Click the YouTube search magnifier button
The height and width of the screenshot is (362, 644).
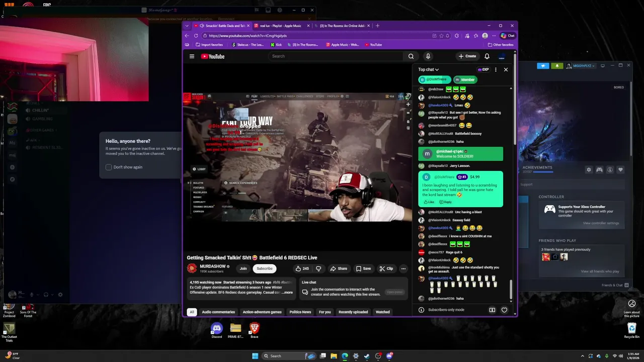411,56
